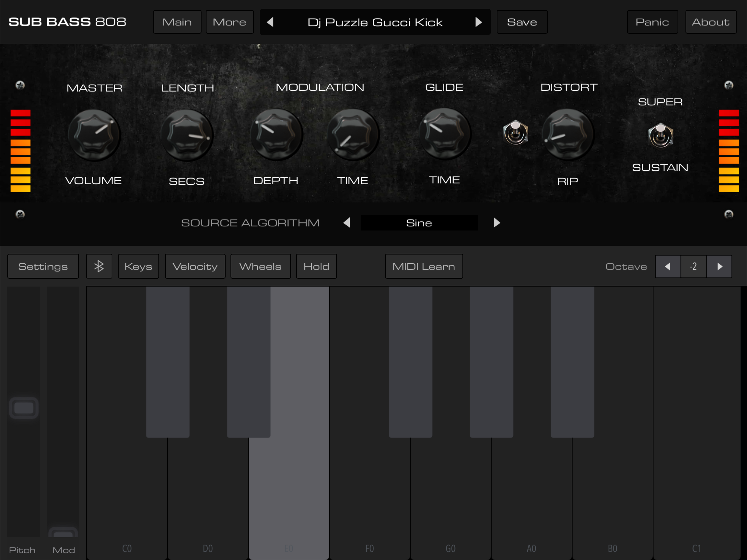747x560 pixels.
Task: Click the Pitch wheel slider handle
Action: point(24,408)
